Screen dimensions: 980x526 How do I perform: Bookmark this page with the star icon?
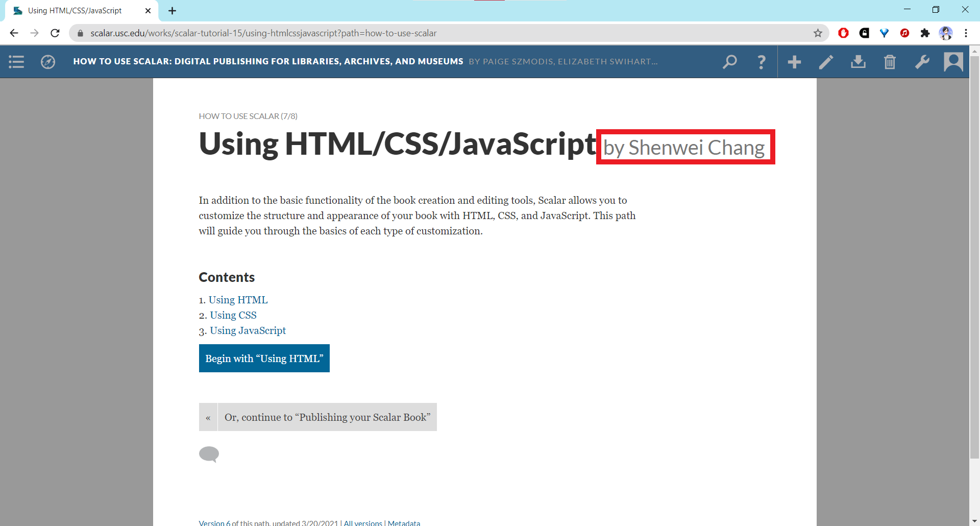818,33
